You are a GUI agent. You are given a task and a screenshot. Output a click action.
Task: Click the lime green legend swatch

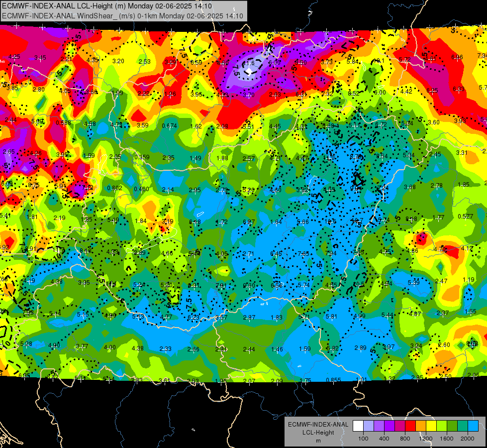coord(442,426)
